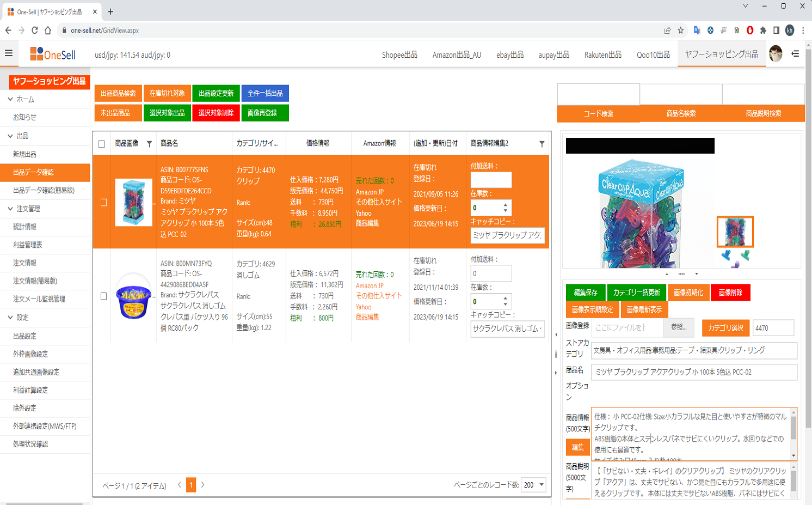This screenshot has width=812, height=505.
Task: Collapse the 設定 sidebar section
Action: pos(10,317)
